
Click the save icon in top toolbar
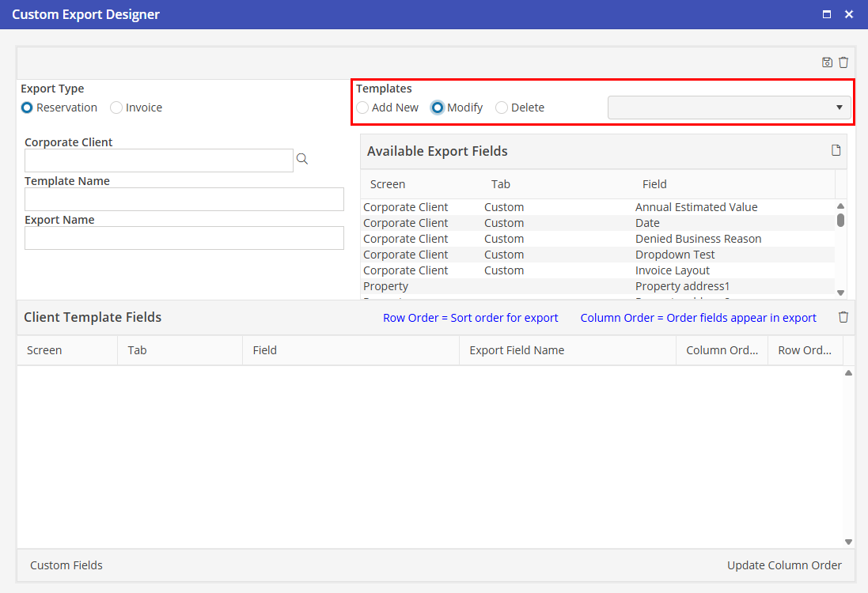[x=827, y=62]
